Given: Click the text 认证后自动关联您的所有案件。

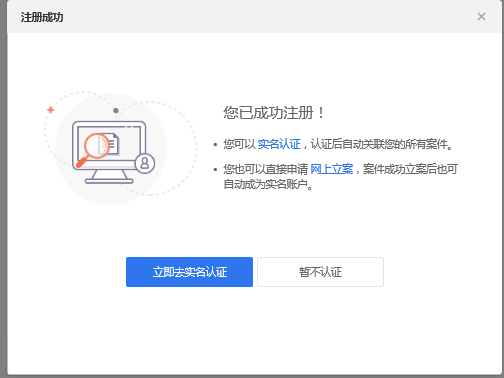Looking at the screenshot, I should [382, 144].
